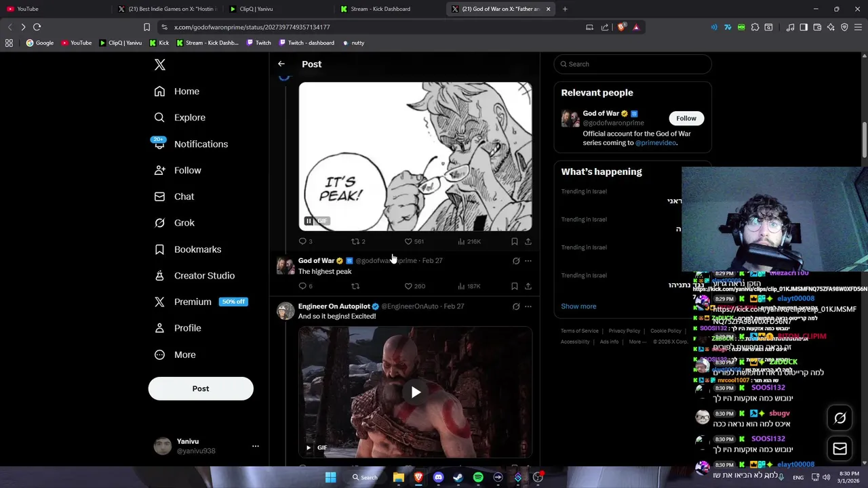This screenshot has height=488, width=868.
Task: Open Bookmarks in the sidebar
Action: pos(188,249)
